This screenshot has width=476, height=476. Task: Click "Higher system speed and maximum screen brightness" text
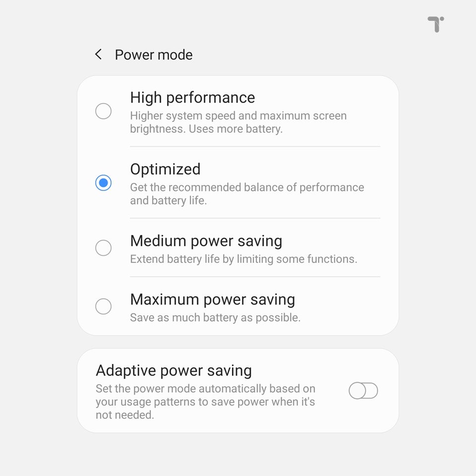(x=238, y=122)
